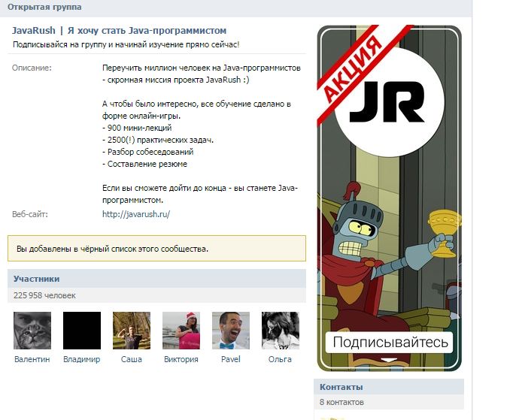Click the name Владимир under avatar
519x420 pixels.
click(82, 359)
